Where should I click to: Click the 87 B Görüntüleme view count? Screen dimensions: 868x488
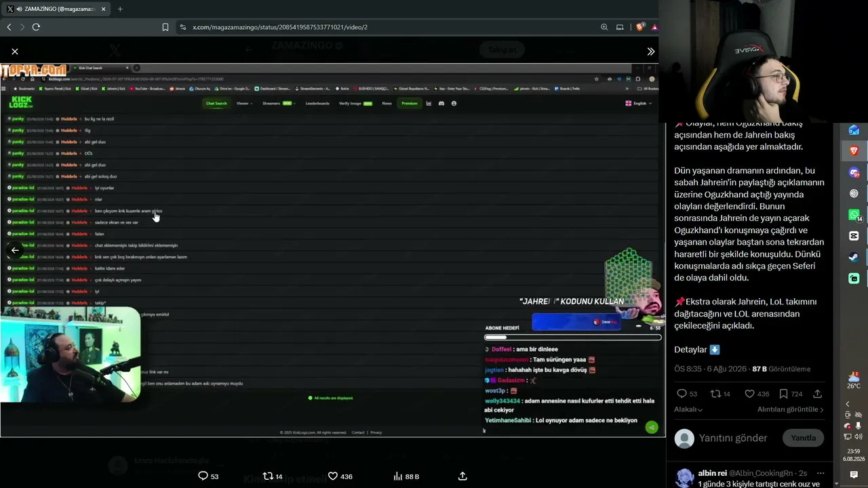[x=781, y=369]
